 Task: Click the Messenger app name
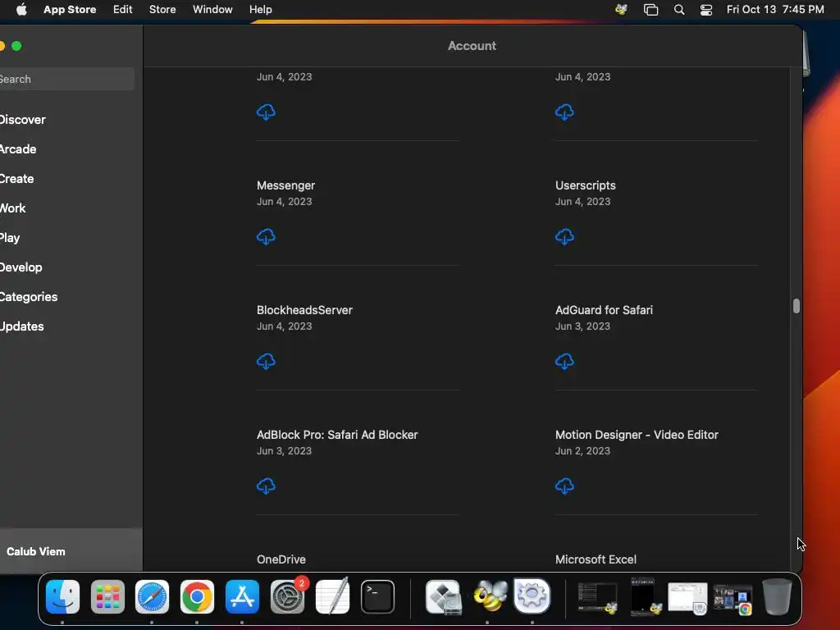tap(285, 185)
